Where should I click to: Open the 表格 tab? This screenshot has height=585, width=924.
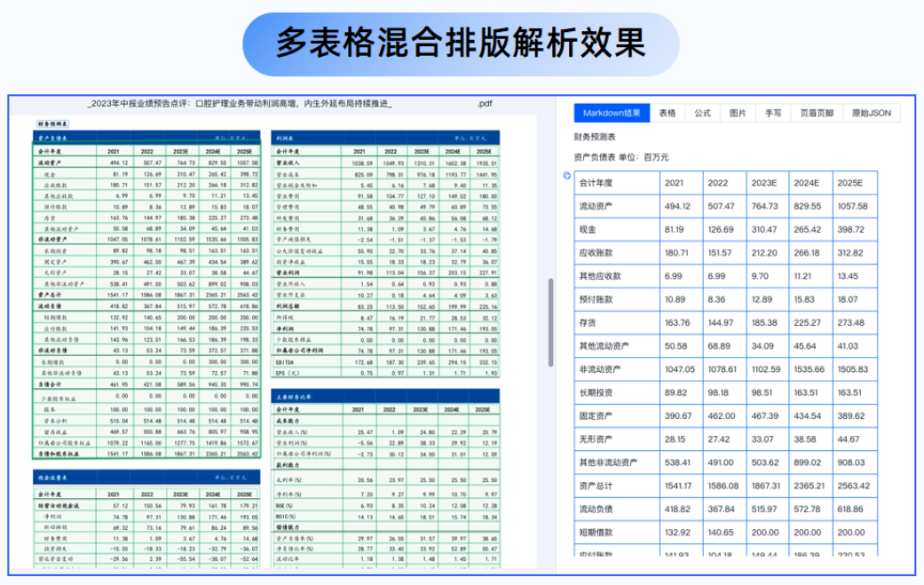point(667,113)
